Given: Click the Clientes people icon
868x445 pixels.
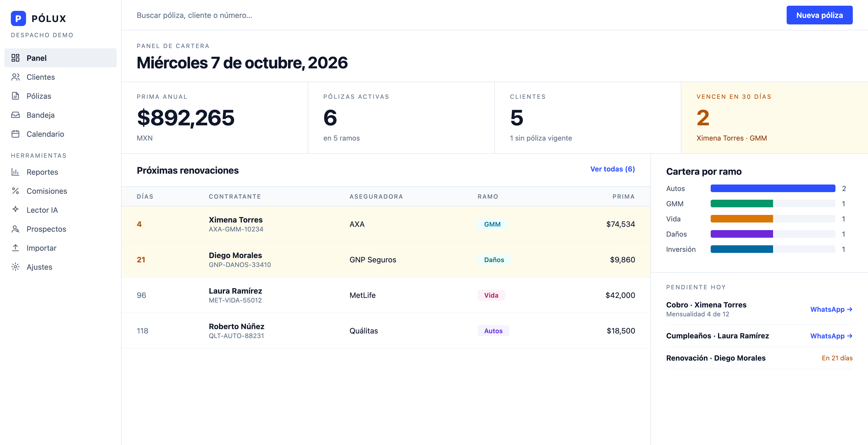Looking at the screenshot, I should click(15, 77).
